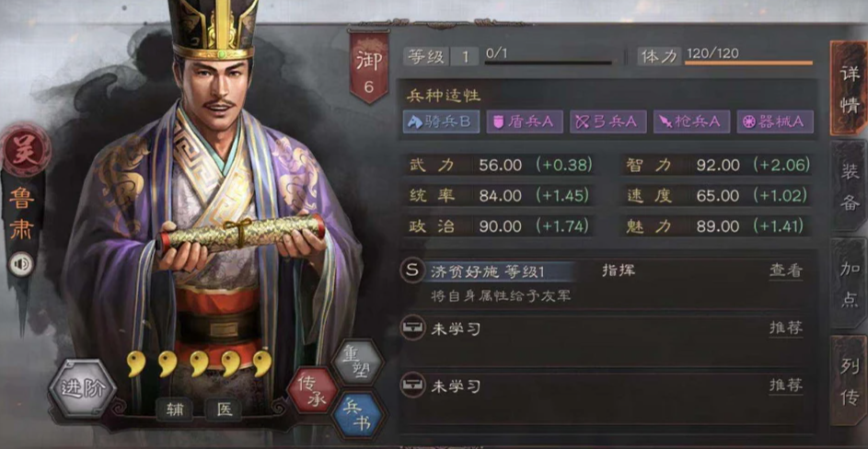Play the Lu Su voice speaker icon
This screenshot has width=868, height=449.
click(21, 265)
